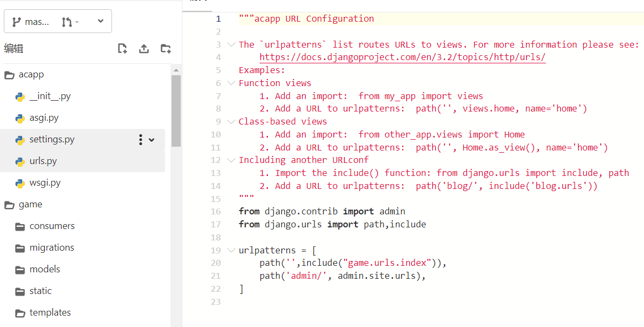Open the three-dot menu for settings.py
Screen dimensions: 644x327
pos(141,140)
